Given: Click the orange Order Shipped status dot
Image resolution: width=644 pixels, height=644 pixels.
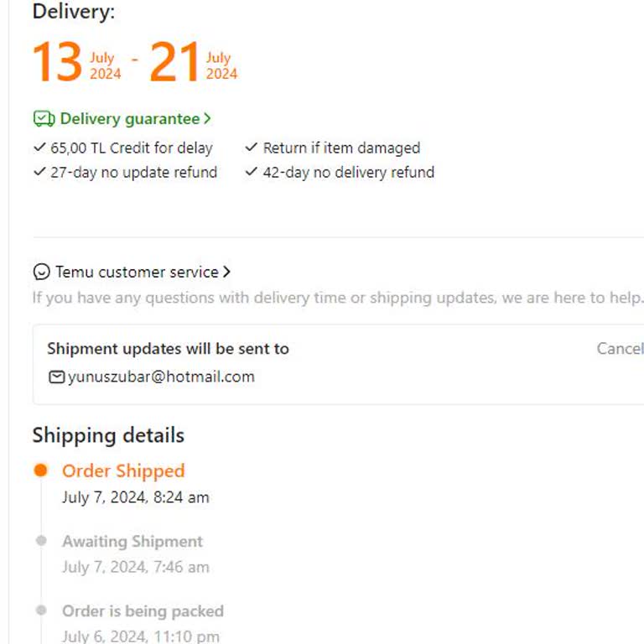Looking at the screenshot, I should (40, 470).
